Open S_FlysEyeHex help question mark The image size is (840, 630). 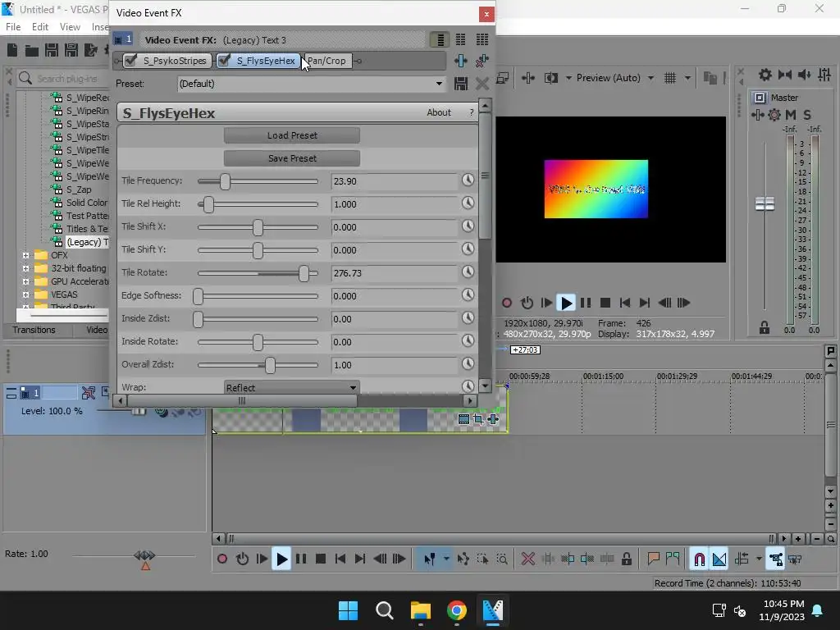pyautogui.click(x=472, y=112)
